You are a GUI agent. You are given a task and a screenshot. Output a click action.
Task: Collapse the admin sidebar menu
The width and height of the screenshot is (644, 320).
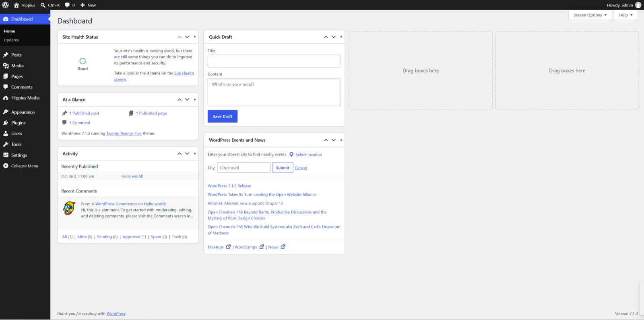tap(25, 166)
